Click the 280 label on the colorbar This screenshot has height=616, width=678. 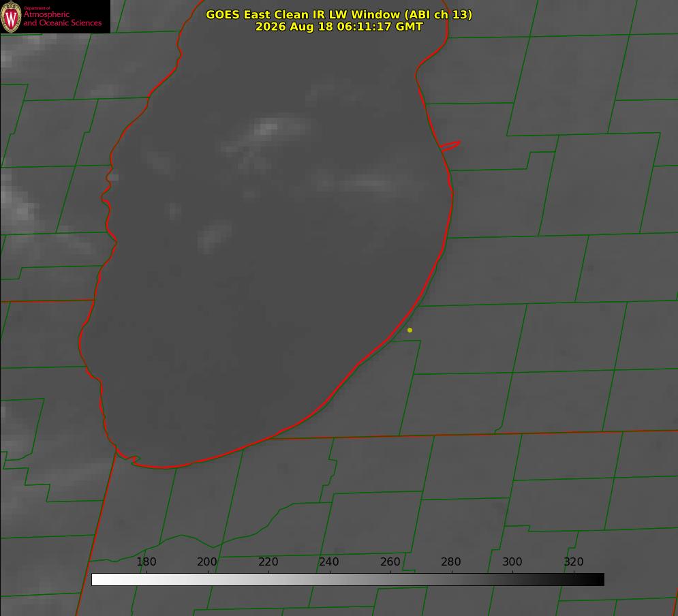451,561
